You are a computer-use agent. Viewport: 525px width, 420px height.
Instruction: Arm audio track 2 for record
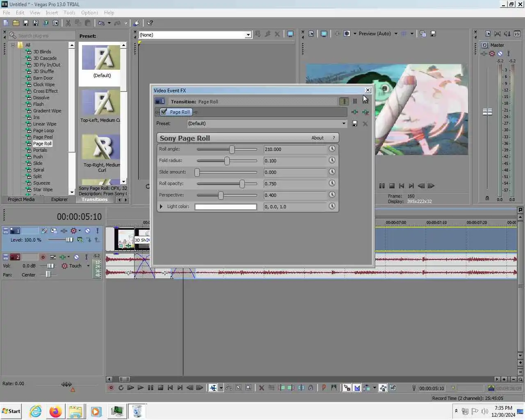point(43,257)
